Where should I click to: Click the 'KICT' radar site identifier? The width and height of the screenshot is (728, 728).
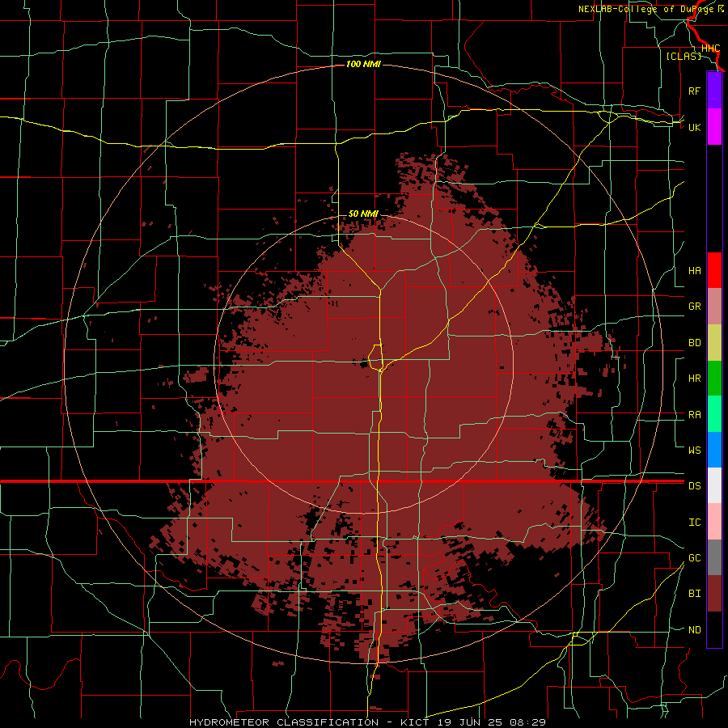click(417, 722)
